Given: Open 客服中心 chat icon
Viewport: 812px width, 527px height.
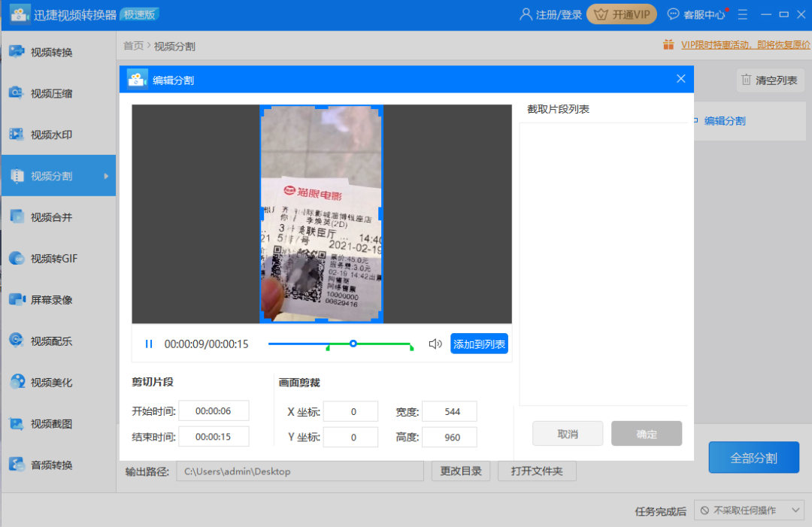Looking at the screenshot, I should point(673,14).
